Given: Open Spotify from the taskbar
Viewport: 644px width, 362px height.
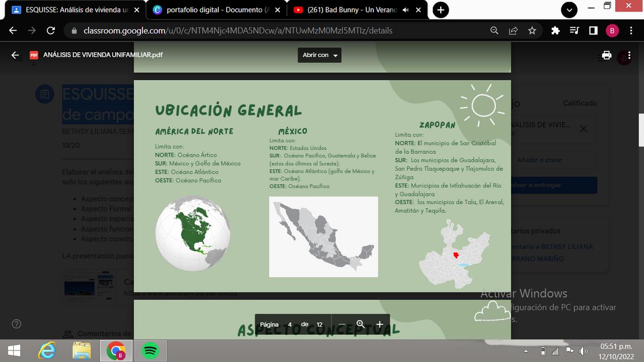Looking at the screenshot, I should (x=150, y=350).
